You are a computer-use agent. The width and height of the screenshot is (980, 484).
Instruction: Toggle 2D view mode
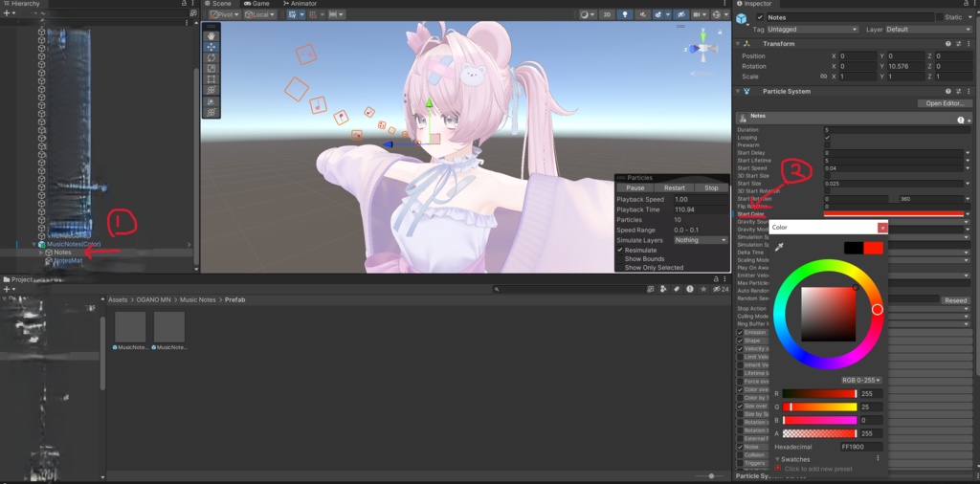coord(607,14)
